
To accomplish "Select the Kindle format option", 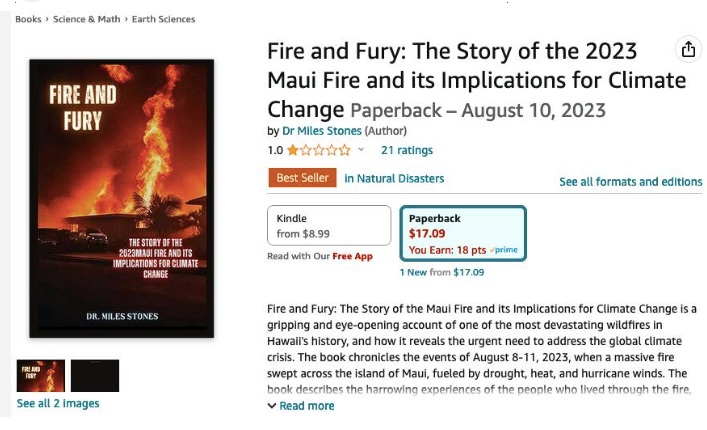I will (328, 226).
